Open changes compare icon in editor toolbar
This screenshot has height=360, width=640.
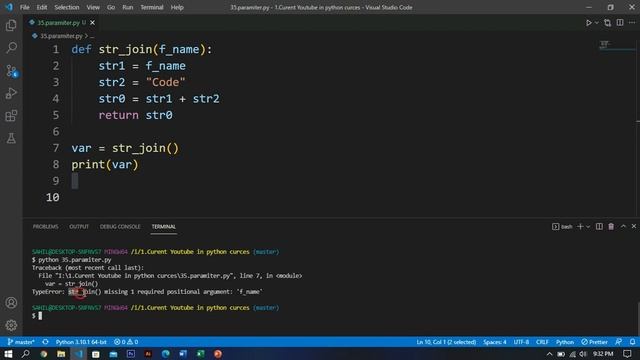point(607,23)
